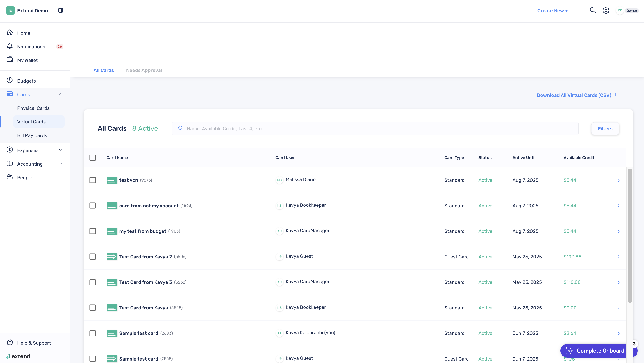Click card icon beside Sample test card 2683
Screen dimensions: 644x363
[112, 333]
